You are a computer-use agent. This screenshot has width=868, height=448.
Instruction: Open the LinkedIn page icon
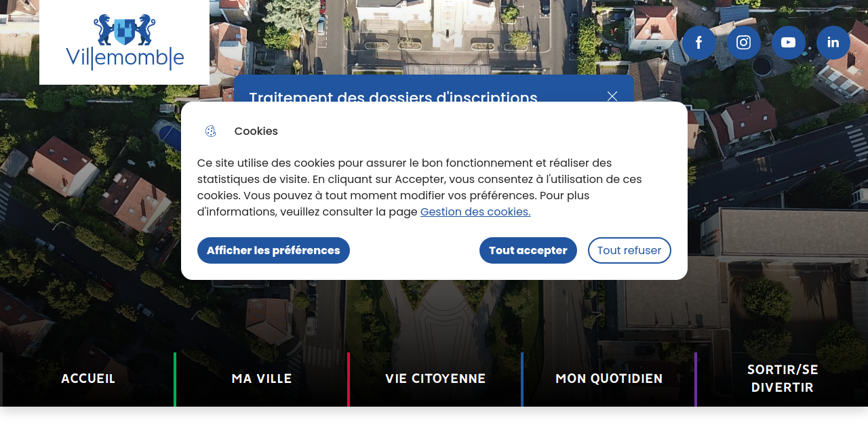(x=833, y=43)
